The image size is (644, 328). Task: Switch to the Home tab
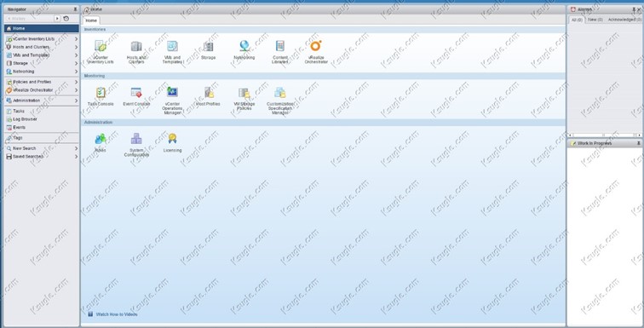pyautogui.click(x=91, y=20)
